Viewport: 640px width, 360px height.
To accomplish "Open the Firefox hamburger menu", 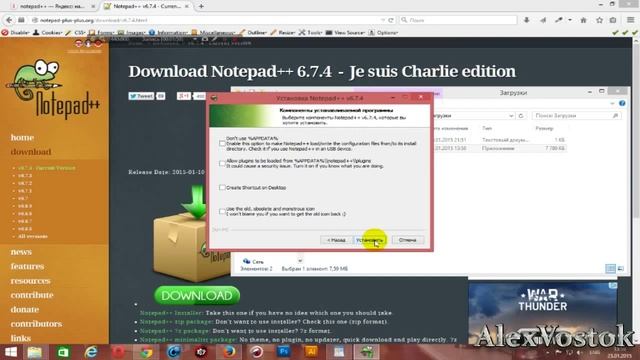I will point(631,20).
